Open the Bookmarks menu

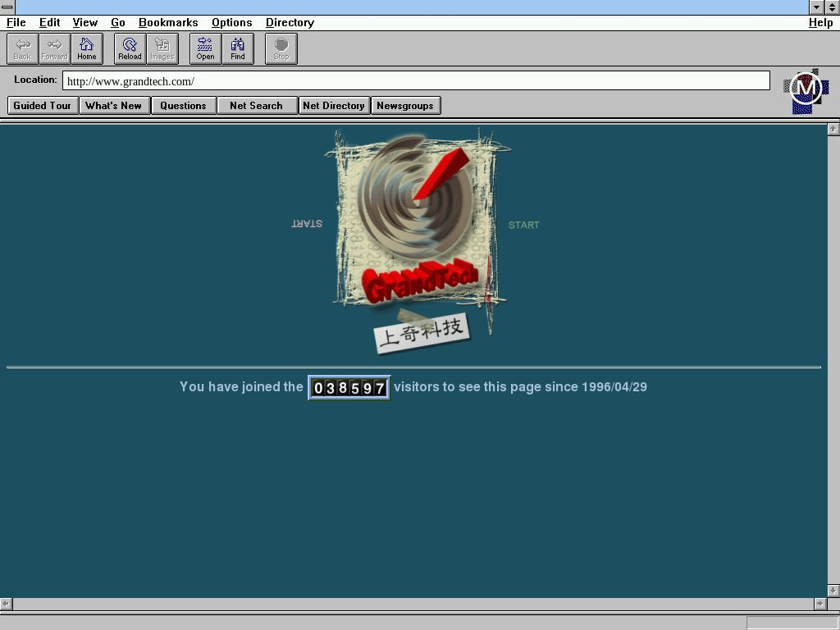click(168, 23)
